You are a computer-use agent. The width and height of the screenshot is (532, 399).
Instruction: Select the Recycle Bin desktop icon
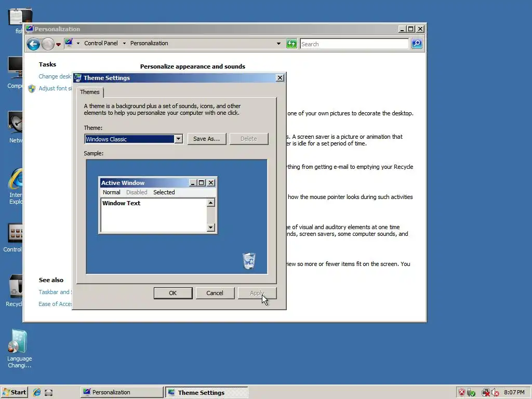tap(14, 291)
